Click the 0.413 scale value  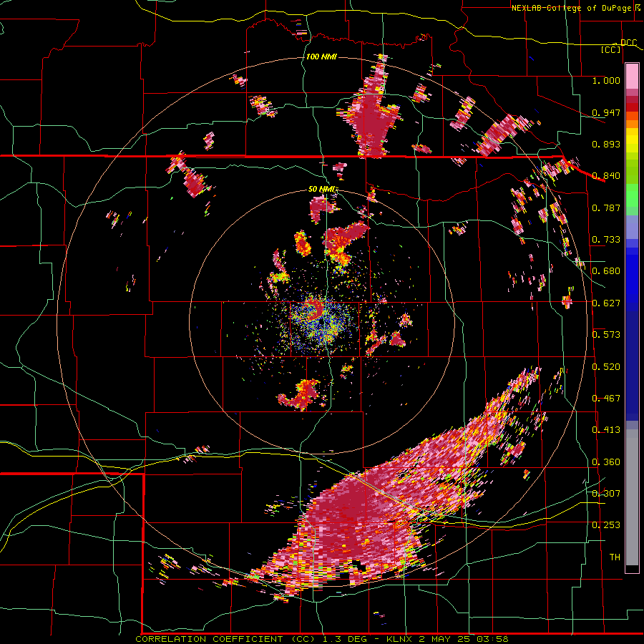coord(606,429)
